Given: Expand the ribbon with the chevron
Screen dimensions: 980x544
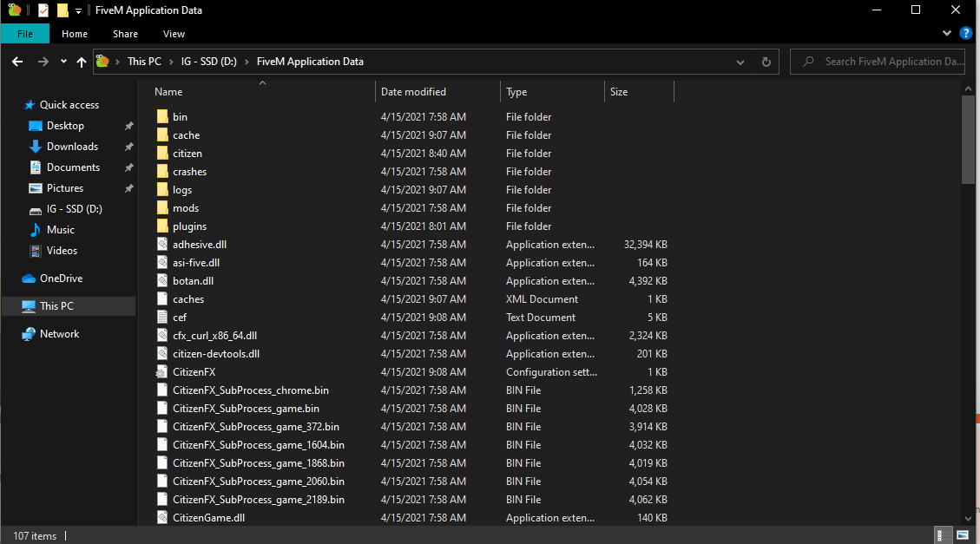Looking at the screenshot, I should tap(947, 33).
